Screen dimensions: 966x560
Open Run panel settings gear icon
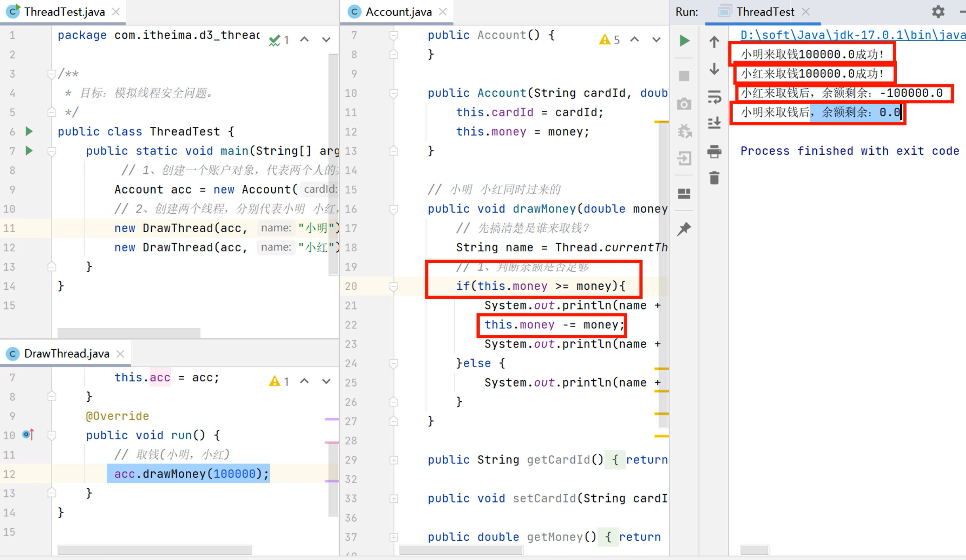click(x=938, y=12)
